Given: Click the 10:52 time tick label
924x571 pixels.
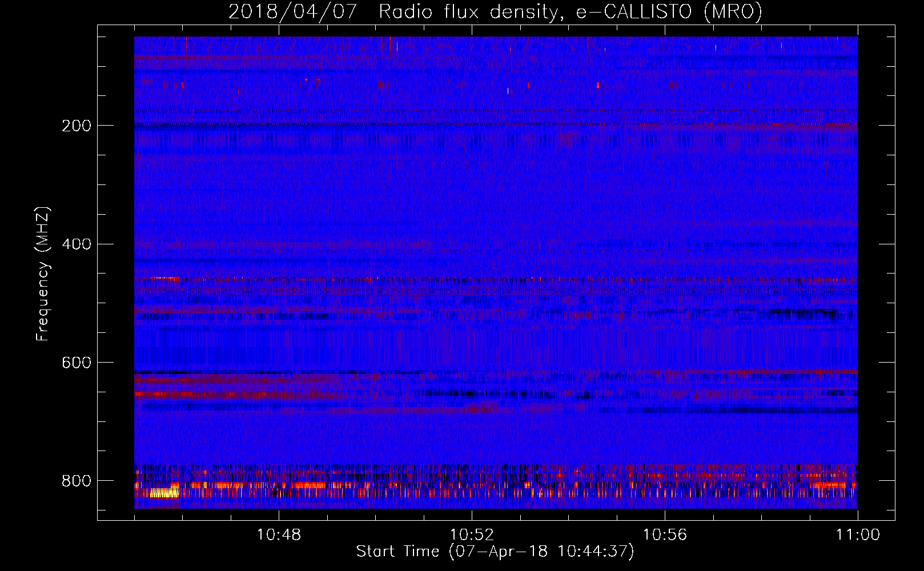Looking at the screenshot, I should tap(472, 535).
